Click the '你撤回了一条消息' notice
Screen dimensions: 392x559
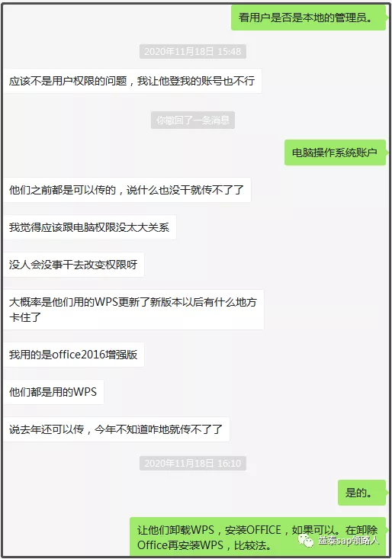(193, 120)
